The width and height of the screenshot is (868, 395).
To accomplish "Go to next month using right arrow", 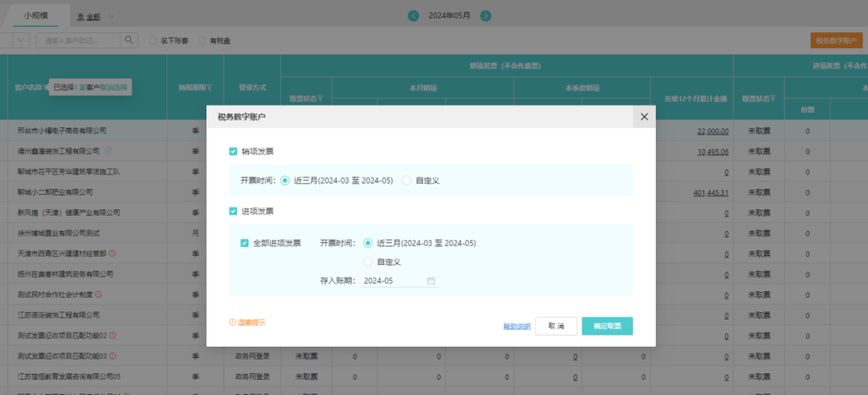I will (x=485, y=16).
